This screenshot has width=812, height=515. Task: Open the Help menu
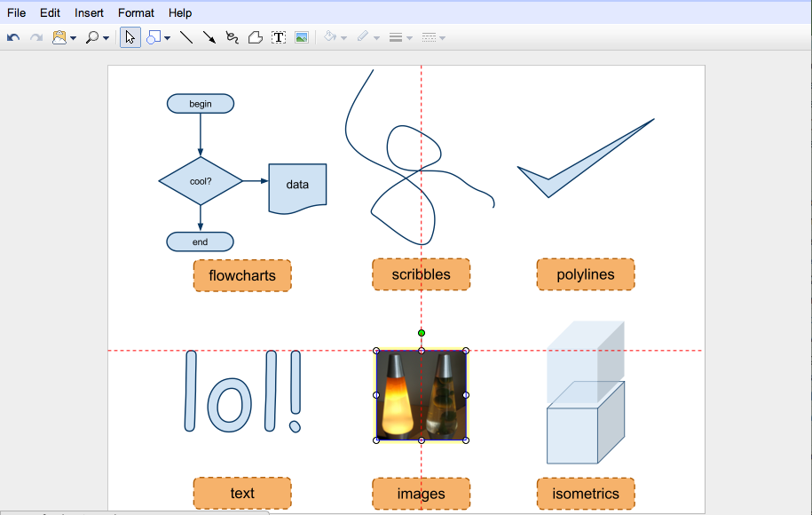tap(179, 12)
